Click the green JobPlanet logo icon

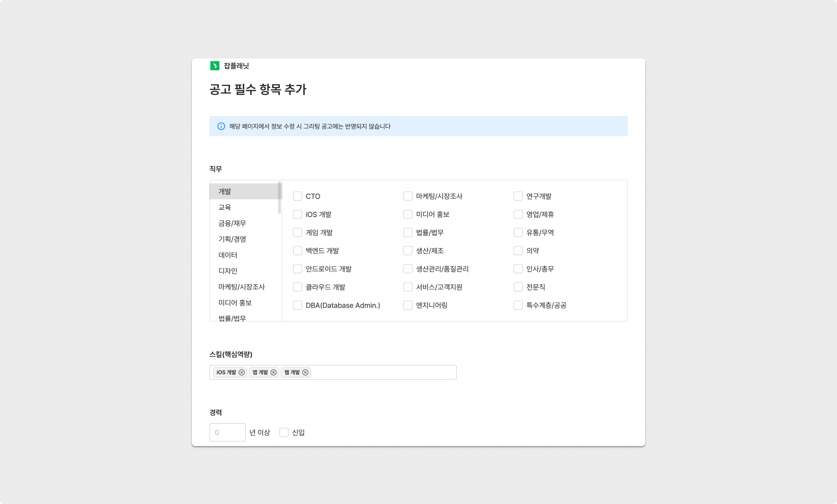215,66
